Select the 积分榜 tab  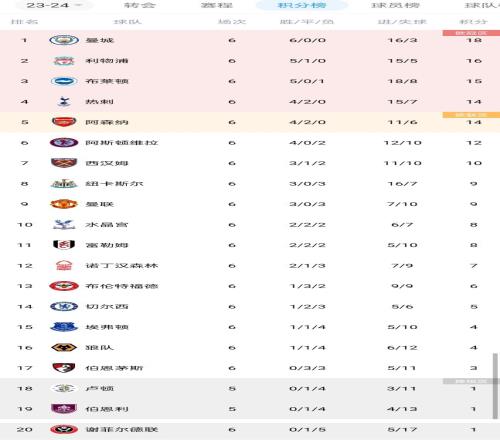(302, 5)
